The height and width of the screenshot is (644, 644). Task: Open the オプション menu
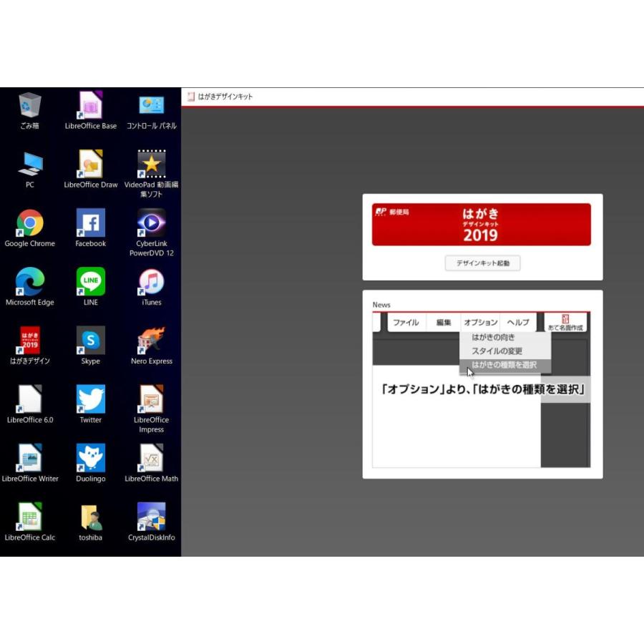pyautogui.click(x=482, y=323)
